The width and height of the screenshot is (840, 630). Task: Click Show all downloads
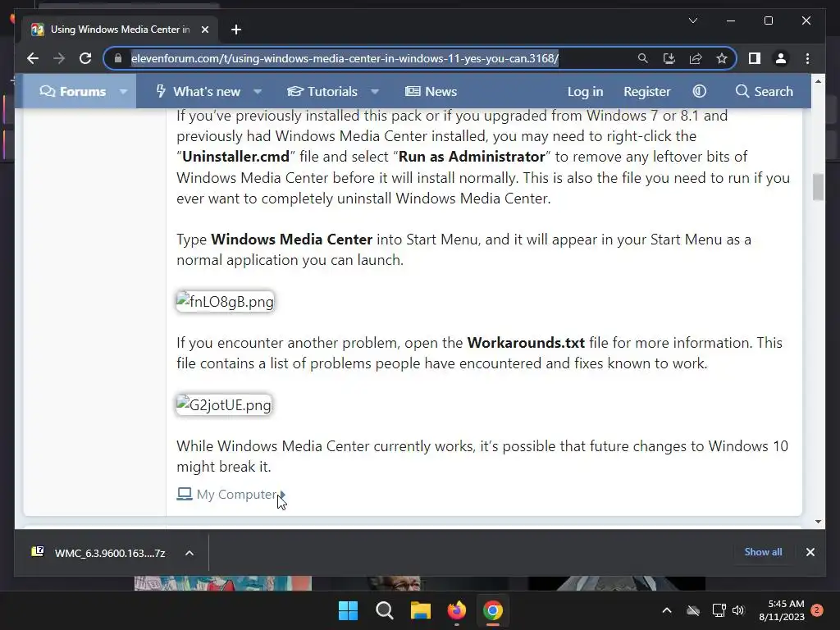pyautogui.click(x=763, y=552)
